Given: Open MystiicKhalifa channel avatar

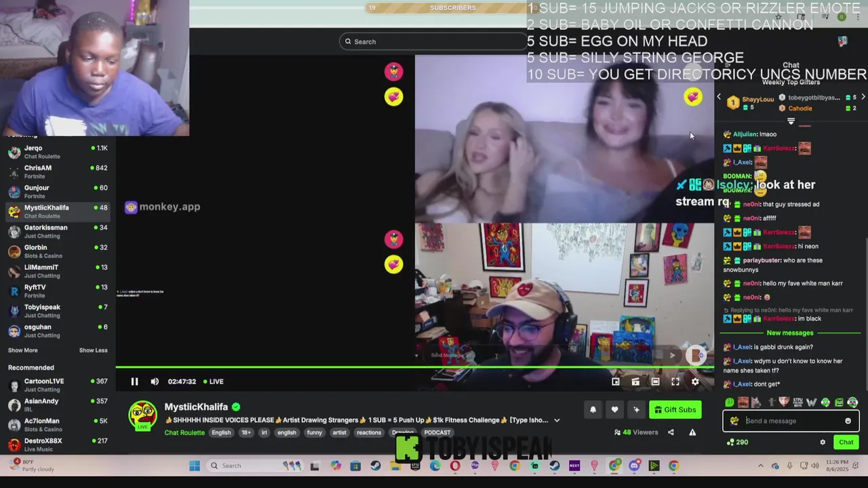Looking at the screenshot, I should [143, 415].
